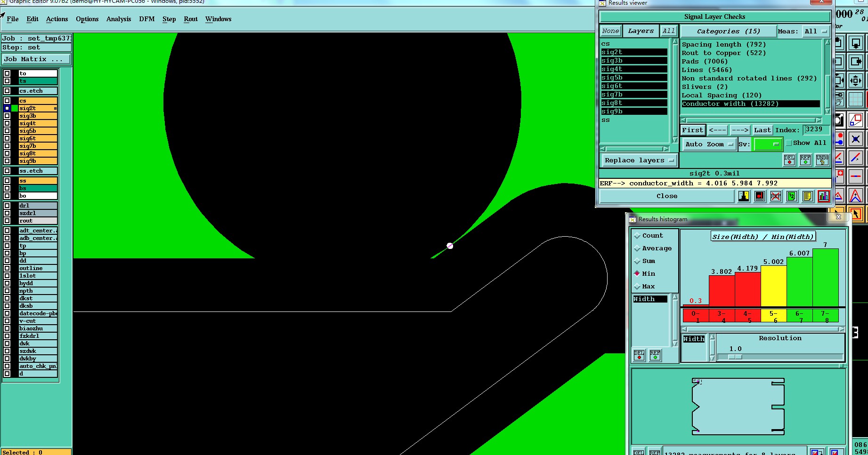Select the Average radio option

pos(637,248)
